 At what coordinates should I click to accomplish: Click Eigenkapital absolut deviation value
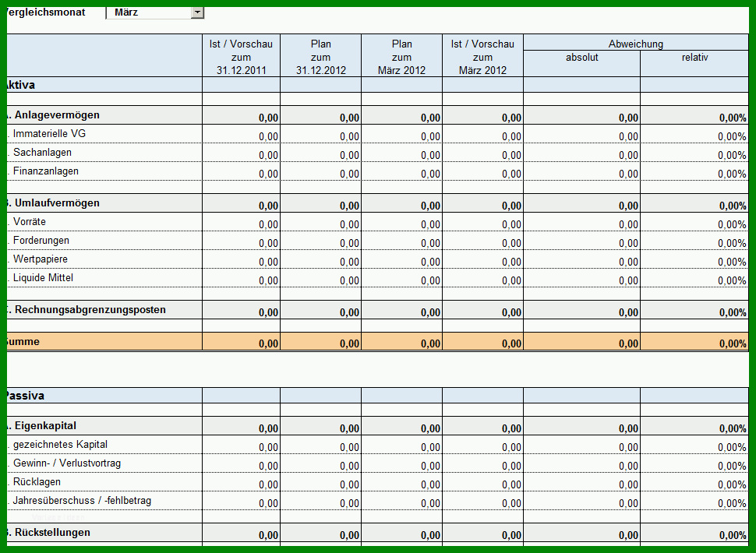628,428
